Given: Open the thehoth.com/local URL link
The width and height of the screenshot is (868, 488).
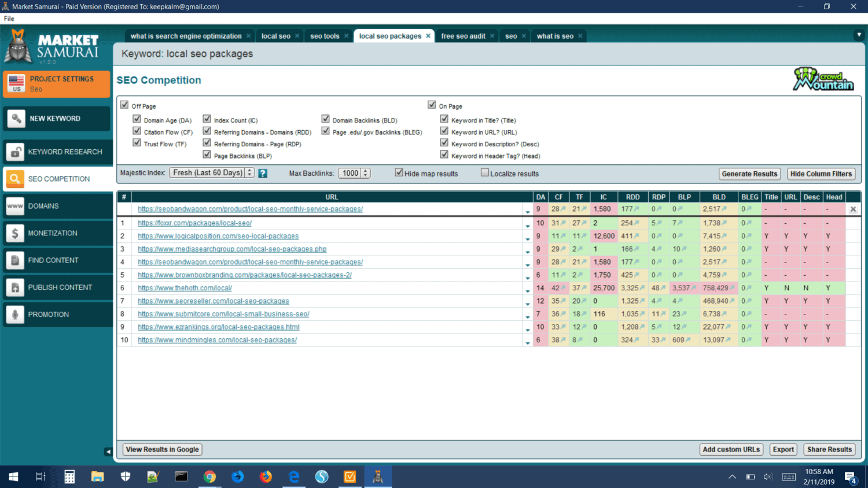Looking at the screenshot, I should [185, 288].
